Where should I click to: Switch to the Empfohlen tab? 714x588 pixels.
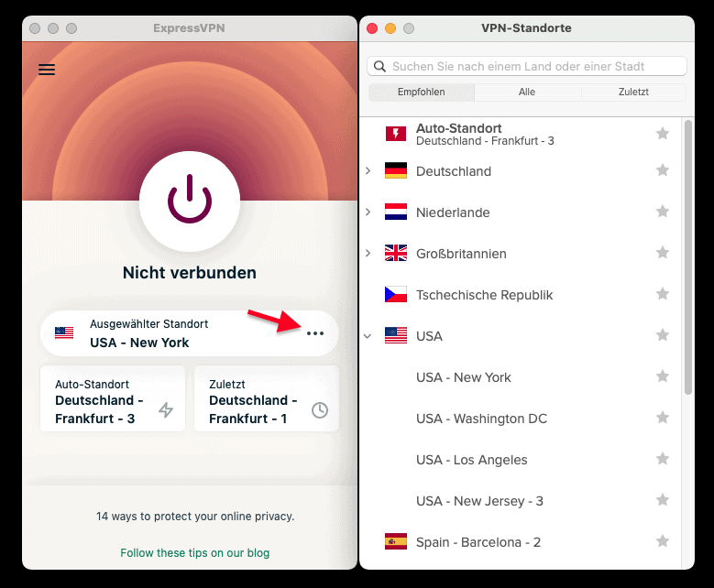point(422,92)
